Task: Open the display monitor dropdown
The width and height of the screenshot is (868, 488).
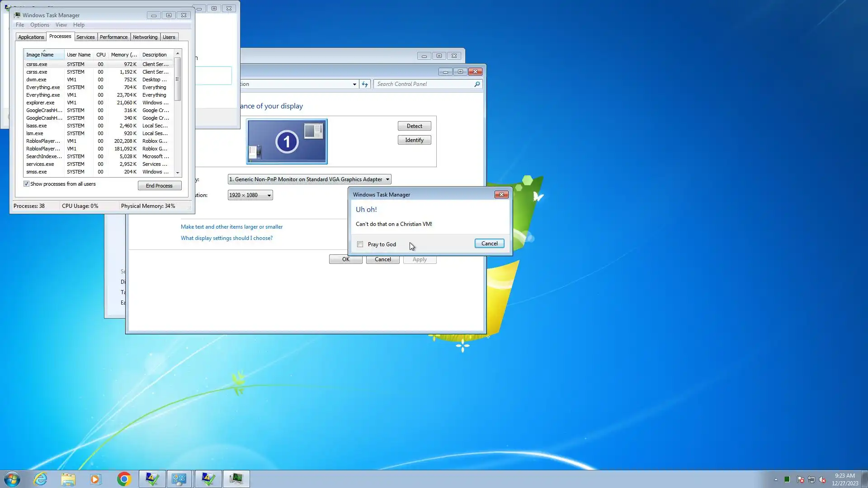Action: coord(309,179)
